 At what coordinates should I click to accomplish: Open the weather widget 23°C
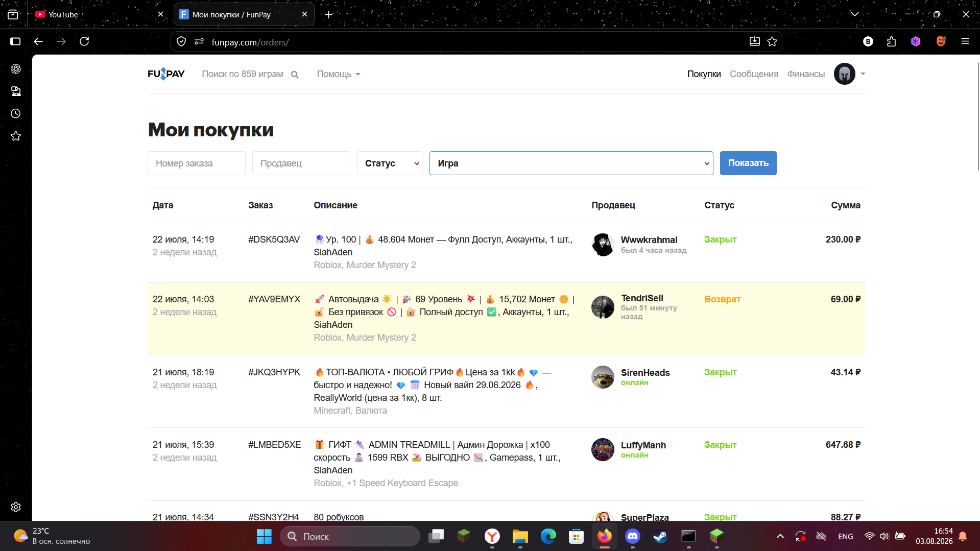pyautogui.click(x=51, y=536)
